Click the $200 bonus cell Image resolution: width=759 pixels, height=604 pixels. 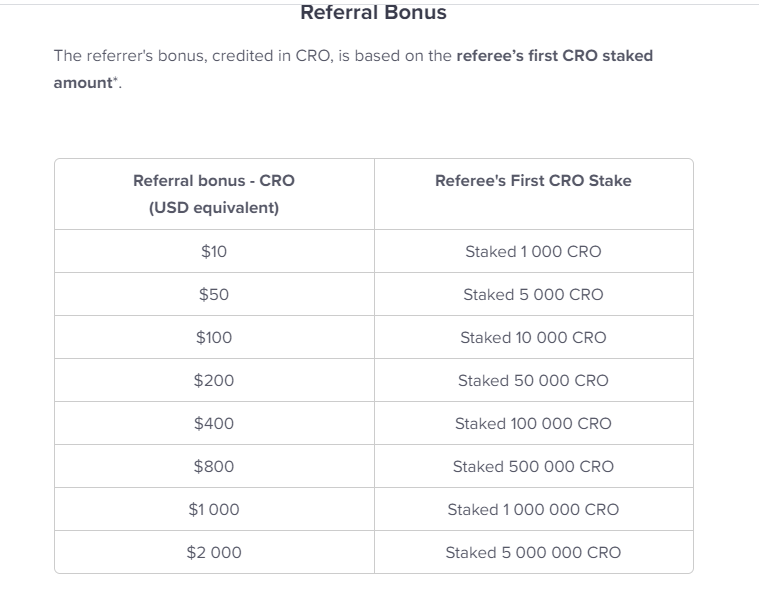tap(214, 380)
